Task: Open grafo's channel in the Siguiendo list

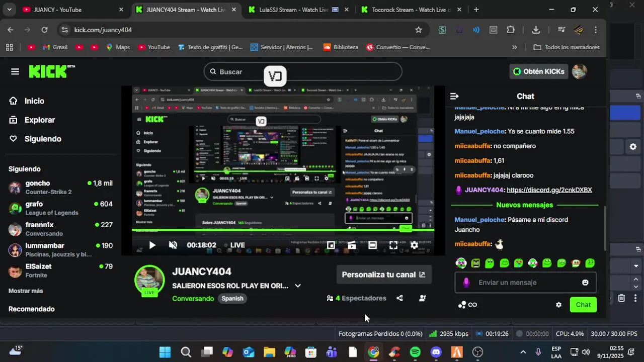Action: [60, 208]
